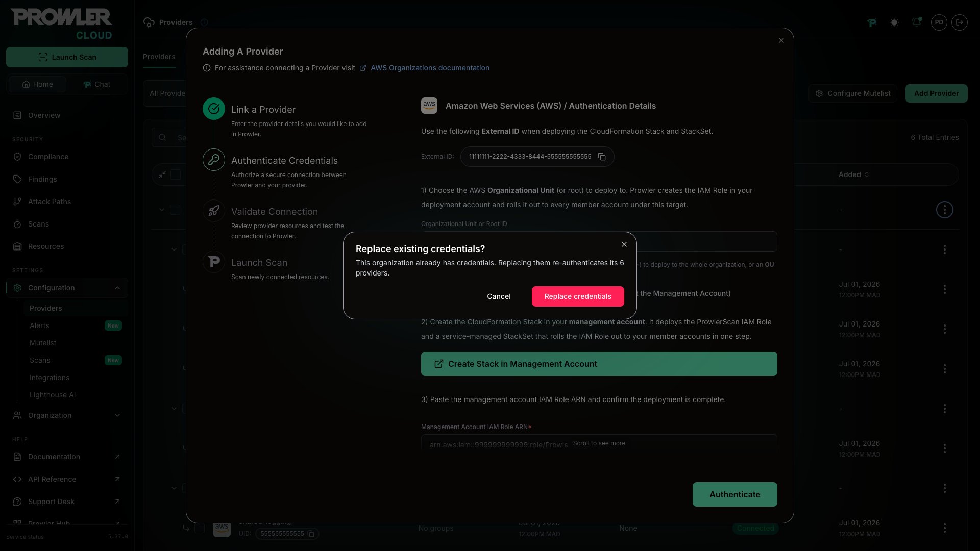The width and height of the screenshot is (980, 551).
Task: Click the Authenticate button
Action: (x=735, y=494)
